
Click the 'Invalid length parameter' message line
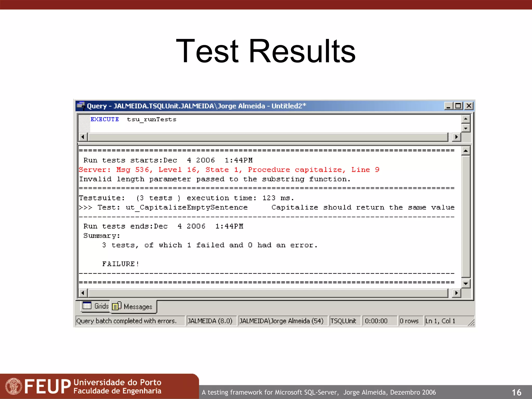215,179
